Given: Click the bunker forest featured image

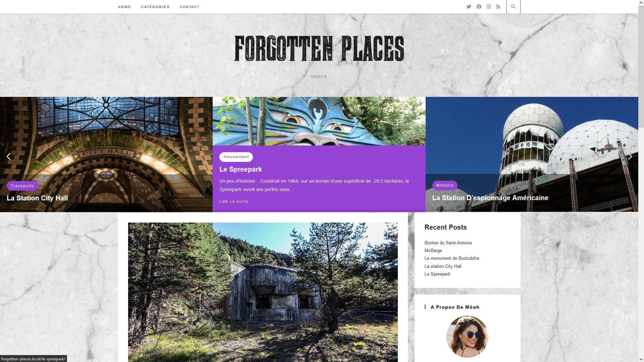Looking at the screenshot, I should click(x=263, y=292).
